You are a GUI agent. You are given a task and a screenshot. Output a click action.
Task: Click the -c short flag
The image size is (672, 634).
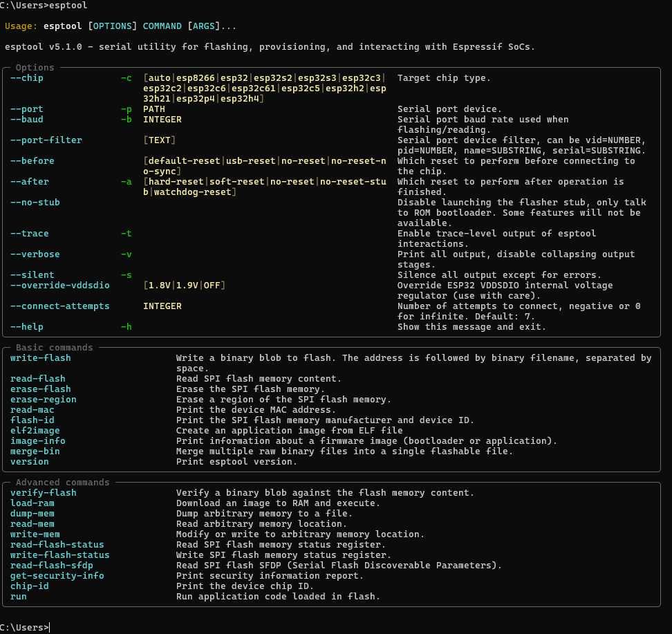(126, 78)
